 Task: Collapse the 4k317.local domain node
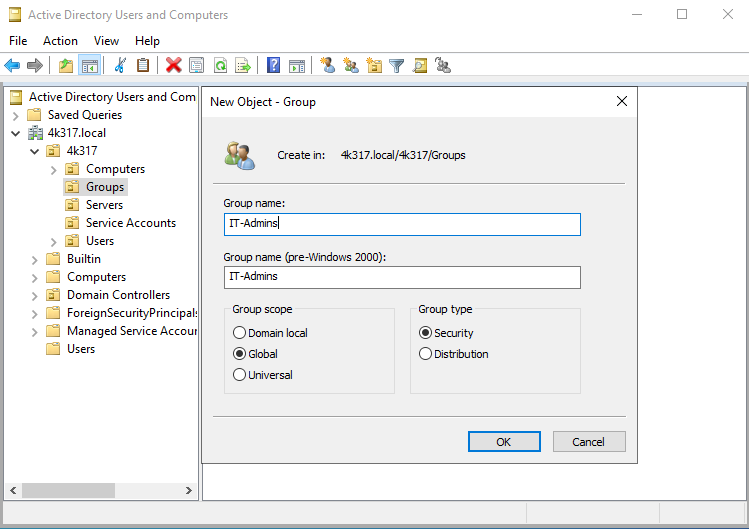tap(16, 133)
